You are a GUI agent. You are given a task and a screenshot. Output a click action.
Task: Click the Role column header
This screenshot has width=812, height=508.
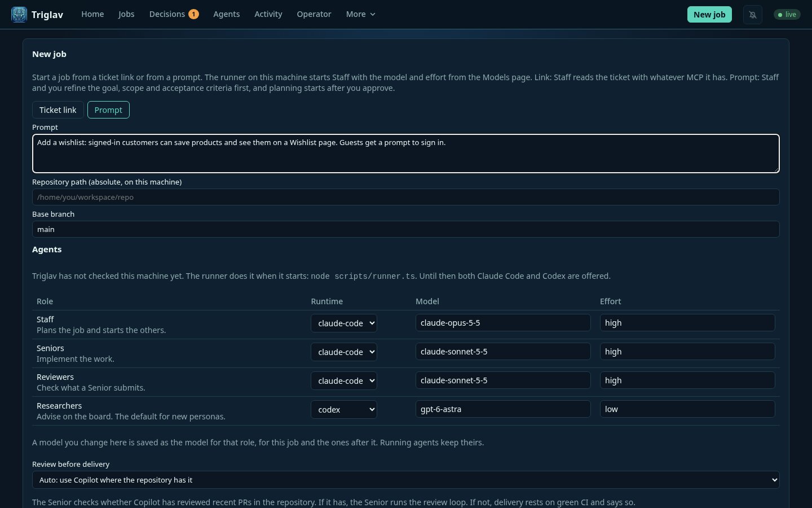pyautogui.click(x=45, y=301)
